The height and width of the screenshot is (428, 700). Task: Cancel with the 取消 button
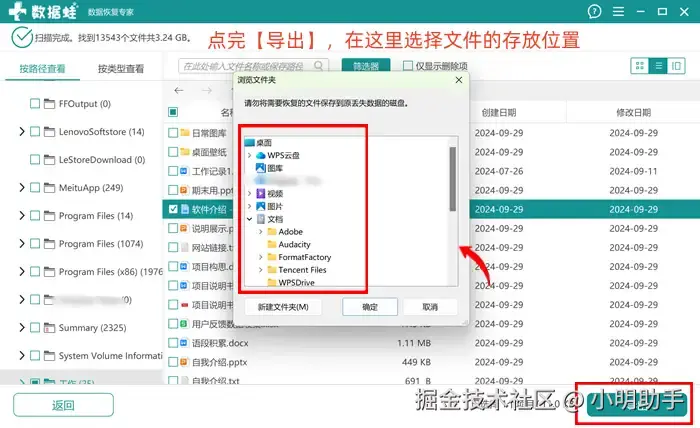pos(430,307)
